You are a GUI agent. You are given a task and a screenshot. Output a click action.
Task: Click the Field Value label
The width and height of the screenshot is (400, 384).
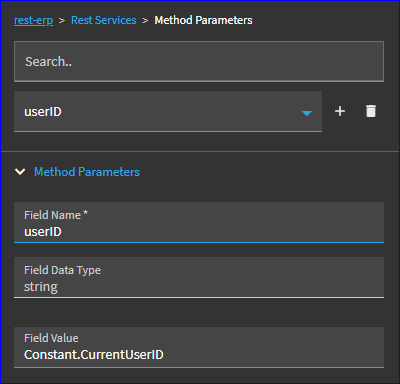pos(51,338)
